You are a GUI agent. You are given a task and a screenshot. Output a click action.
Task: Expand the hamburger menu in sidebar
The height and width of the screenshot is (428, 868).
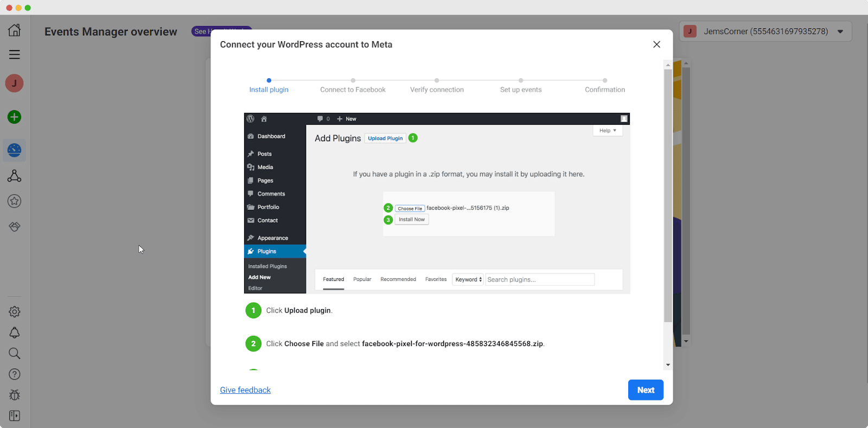(x=15, y=54)
